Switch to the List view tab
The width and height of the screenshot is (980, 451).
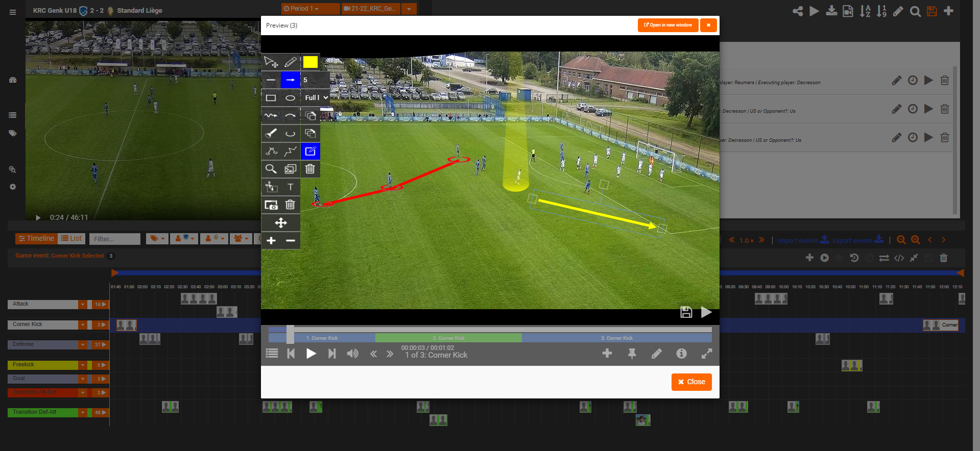(x=71, y=239)
